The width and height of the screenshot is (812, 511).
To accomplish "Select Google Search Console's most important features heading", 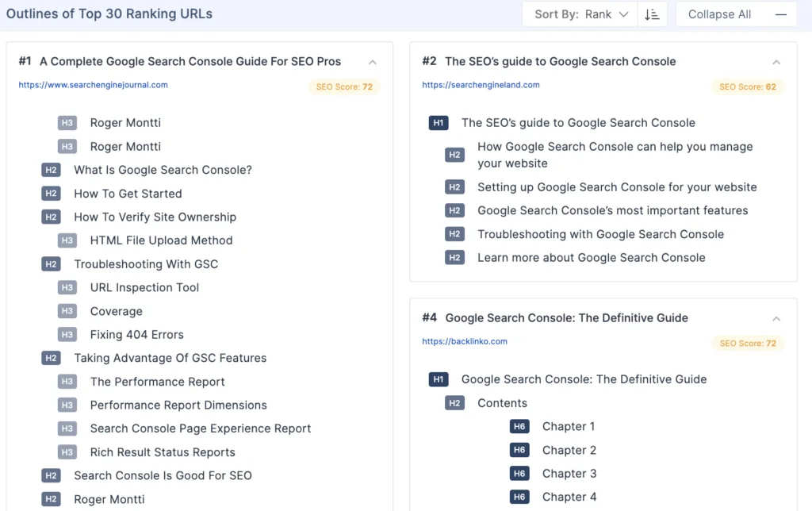I will [613, 210].
